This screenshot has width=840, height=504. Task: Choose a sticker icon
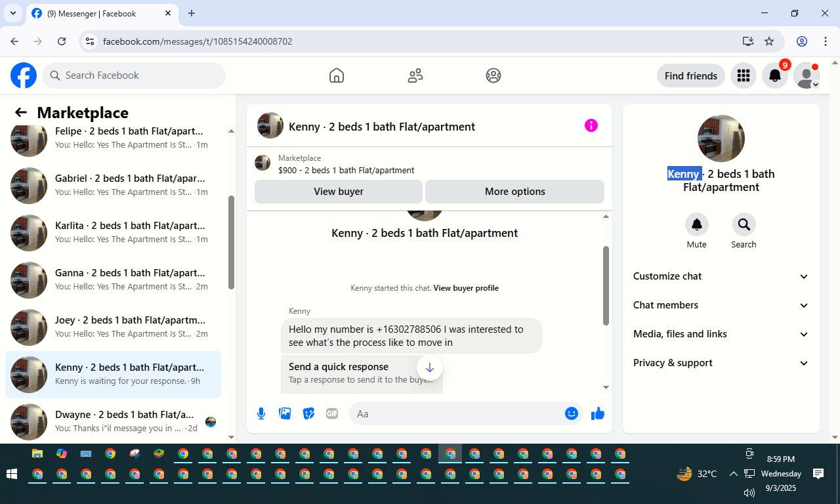point(308,413)
